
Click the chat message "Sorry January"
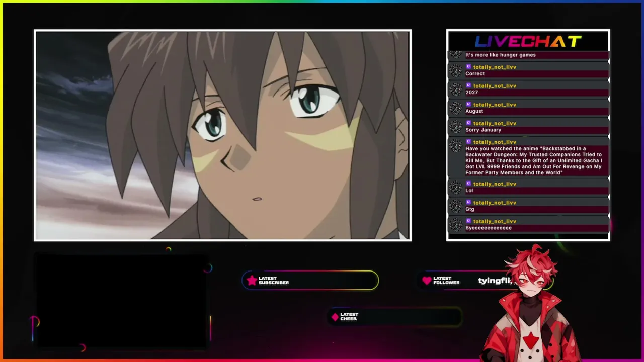[484, 130]
